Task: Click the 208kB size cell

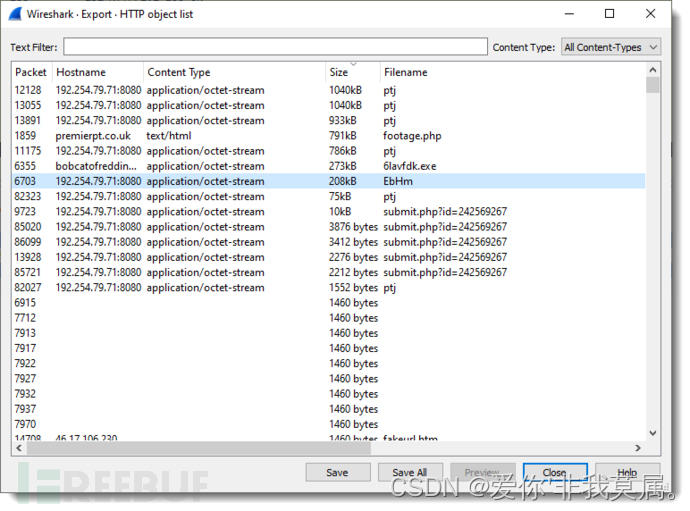Action: pyautogui.click(x=343, y=181)
